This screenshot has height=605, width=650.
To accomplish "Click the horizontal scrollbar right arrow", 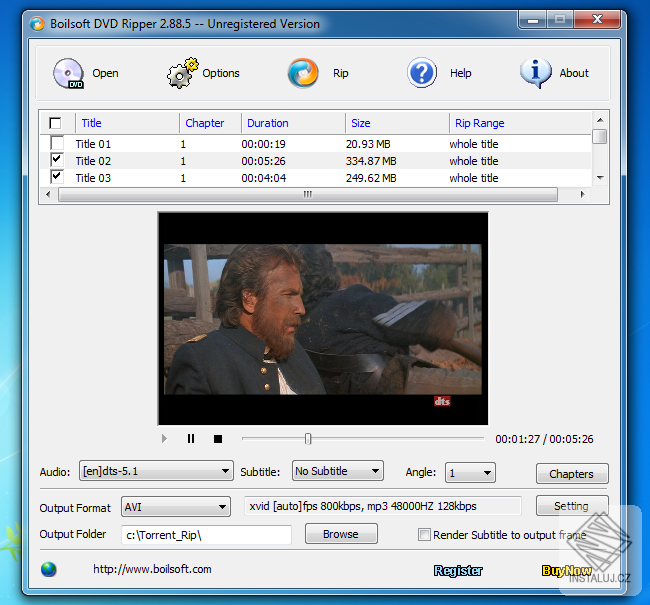I will click(582, 194).
